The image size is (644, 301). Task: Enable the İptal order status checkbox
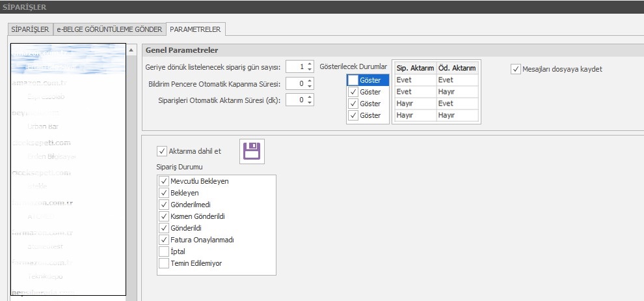(x=163, y=251)
